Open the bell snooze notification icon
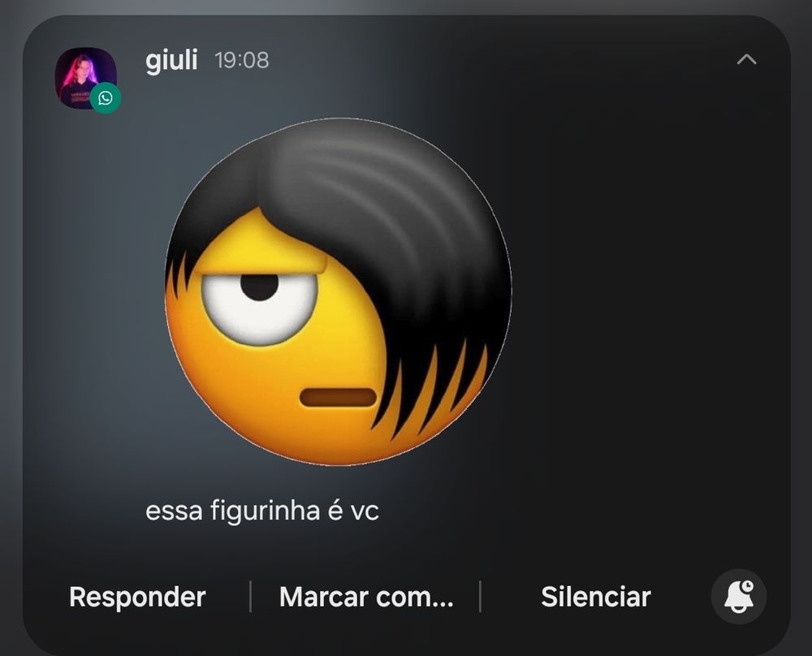The width and height of the screenshot is (812, 656). [x=738, y=597]
